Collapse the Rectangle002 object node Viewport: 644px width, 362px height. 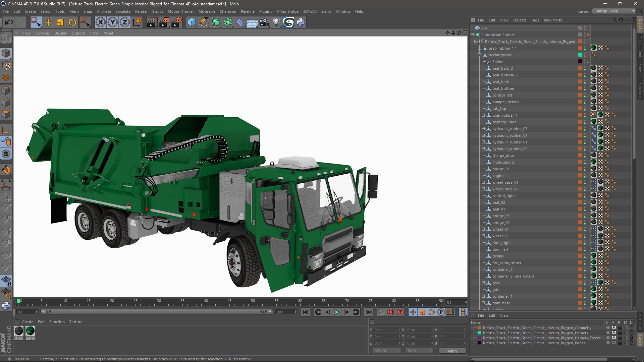tap(480, 55)
